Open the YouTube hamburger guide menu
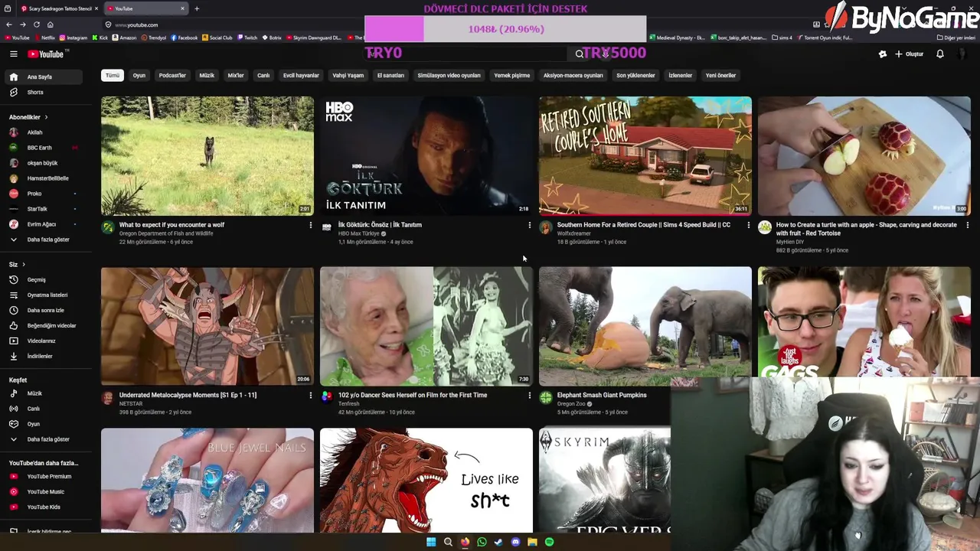This screenshot has height=551, width=980. 13,54
